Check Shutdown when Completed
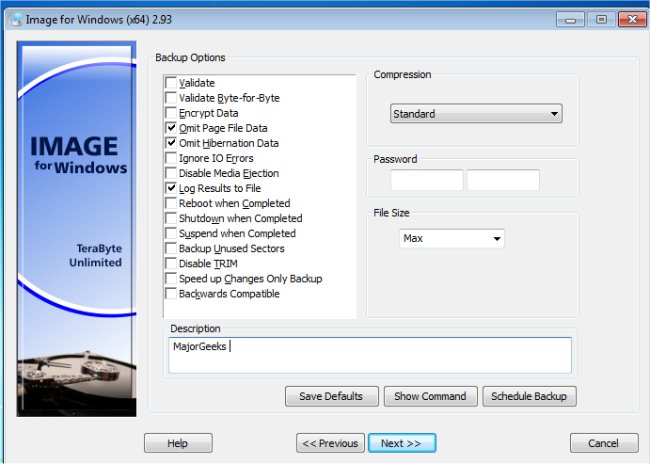This screenshot has width=650, height=464. [171, 218]
